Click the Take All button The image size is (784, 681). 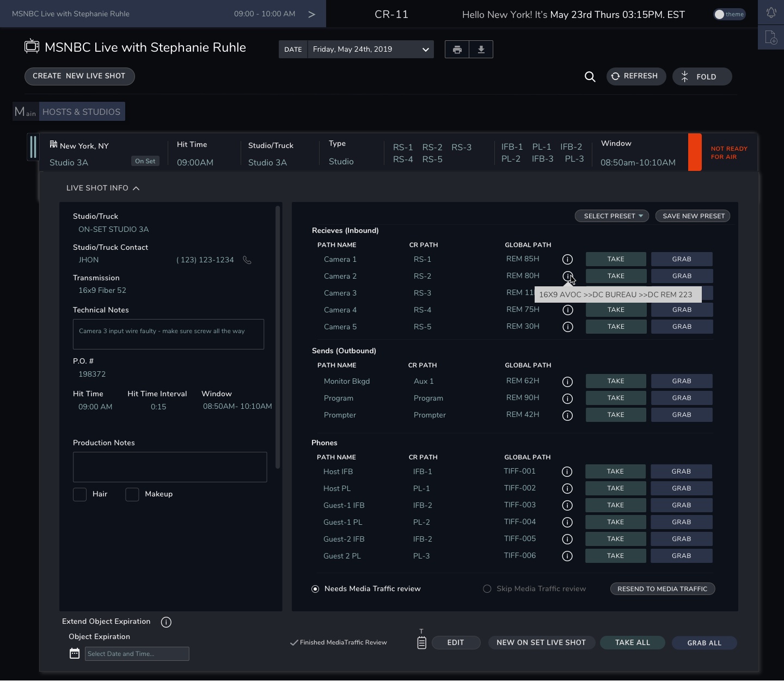(632, 643)
